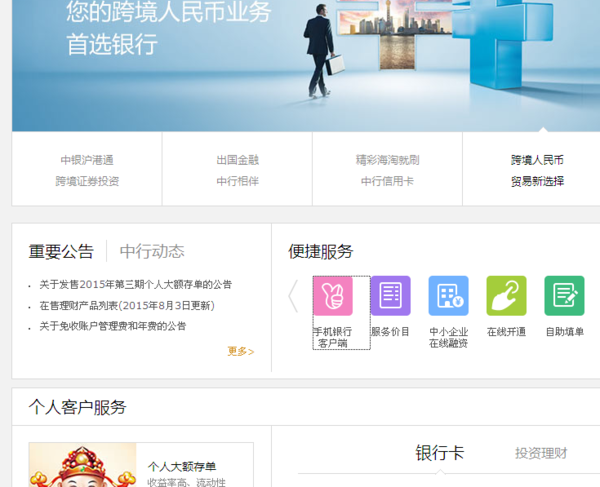Open the 在线开通 green hand icon
This screenshot has height=487, width=600.
(506, 296)
